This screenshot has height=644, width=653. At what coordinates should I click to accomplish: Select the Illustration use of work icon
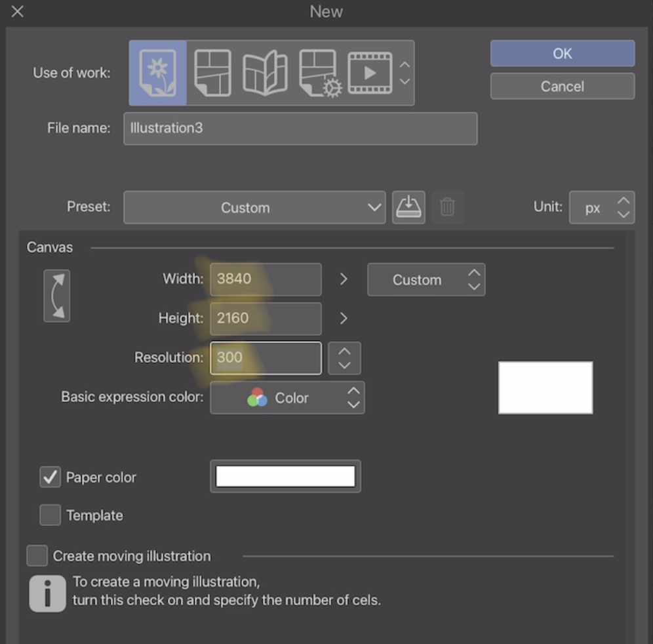157,73
